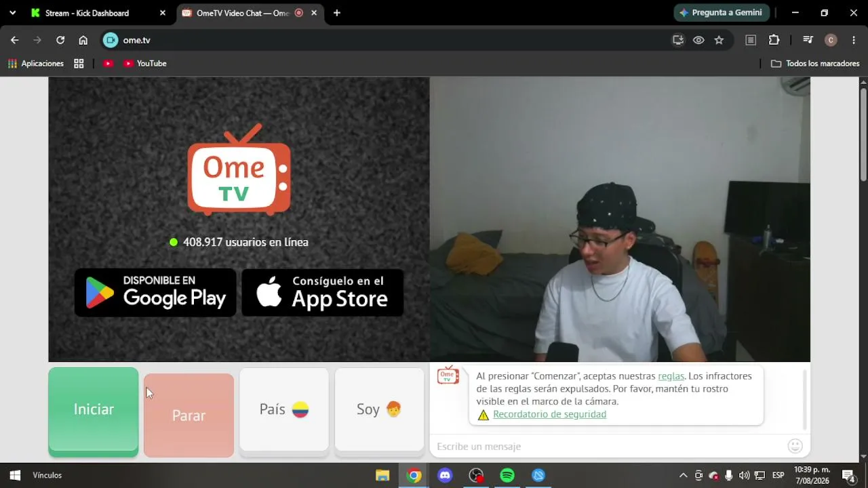
Task: Open the Extensions puzzle icon
Action: (774, 40)
